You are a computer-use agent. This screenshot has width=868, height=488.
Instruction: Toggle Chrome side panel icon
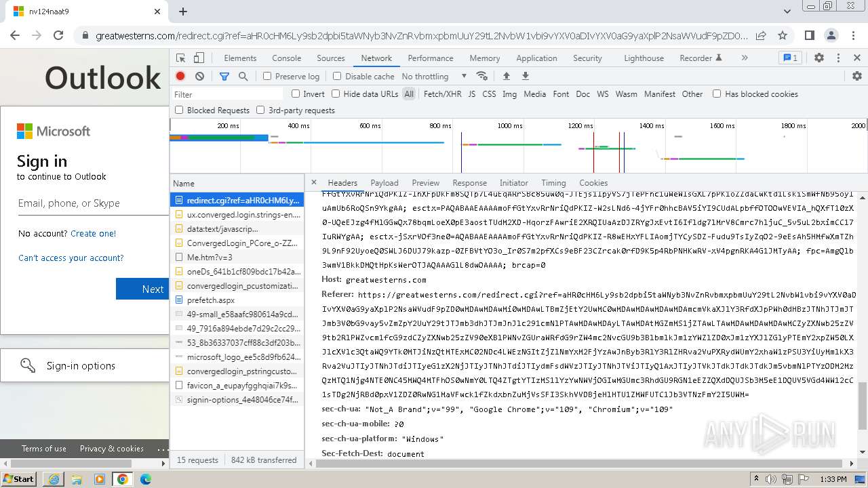point(810,35)
